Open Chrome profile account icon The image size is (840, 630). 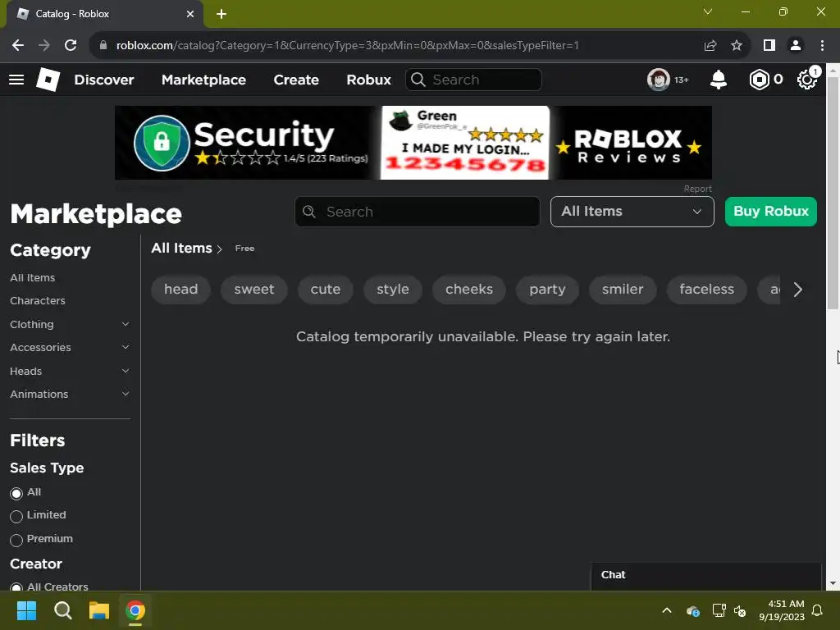[796, 46]
